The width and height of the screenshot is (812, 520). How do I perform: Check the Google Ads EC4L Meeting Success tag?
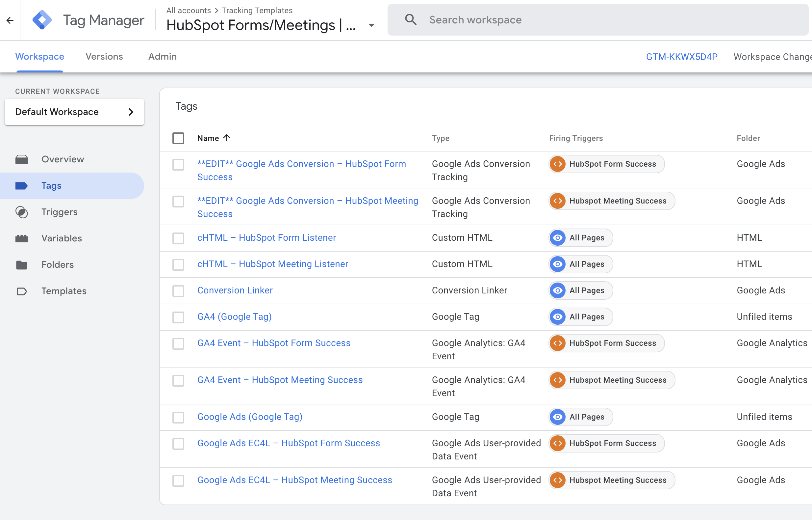[x=178, y=480]
